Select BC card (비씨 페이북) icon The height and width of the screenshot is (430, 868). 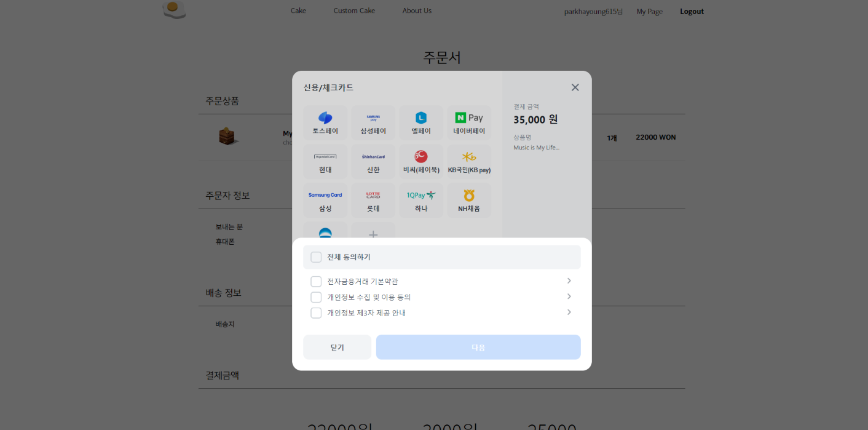coord(421,162)
